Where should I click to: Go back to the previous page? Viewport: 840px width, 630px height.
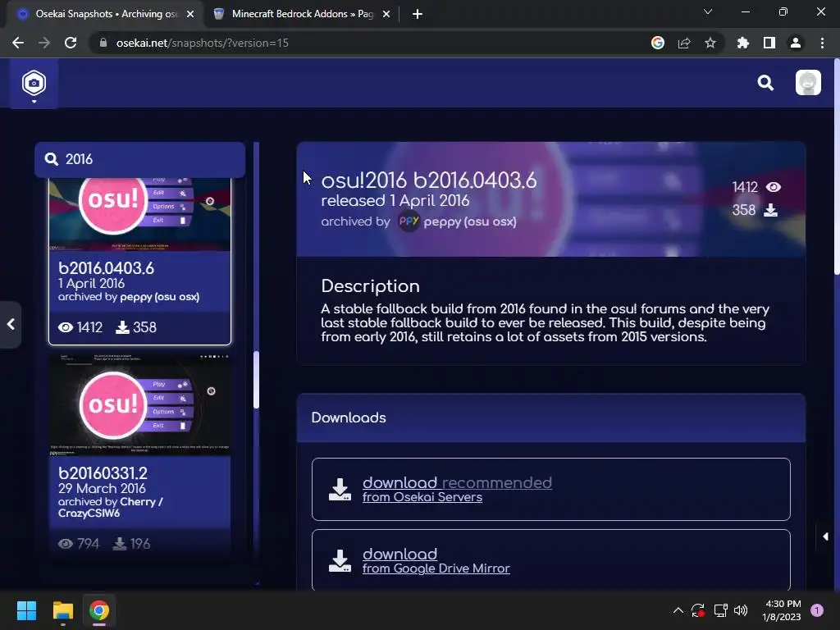[x=18, y=43]
